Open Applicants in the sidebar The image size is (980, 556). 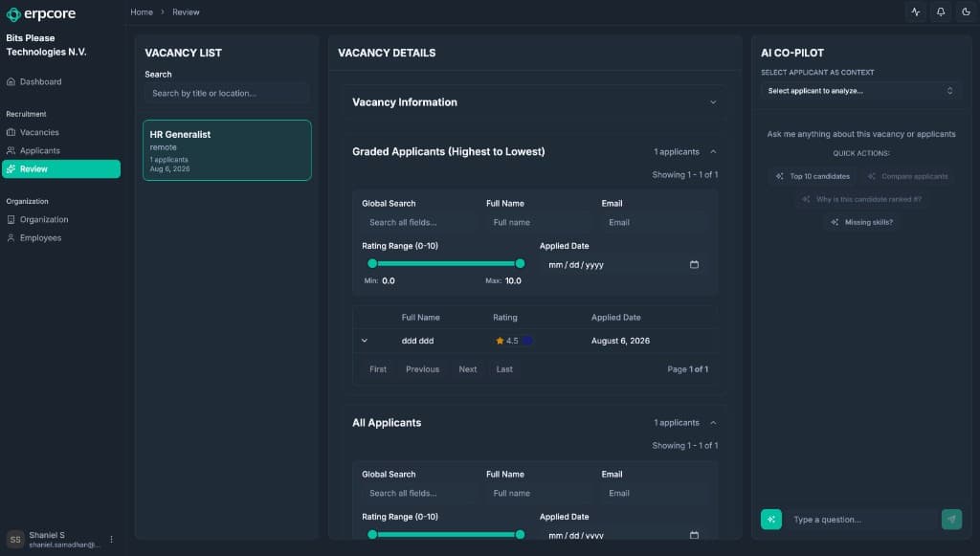61,150
